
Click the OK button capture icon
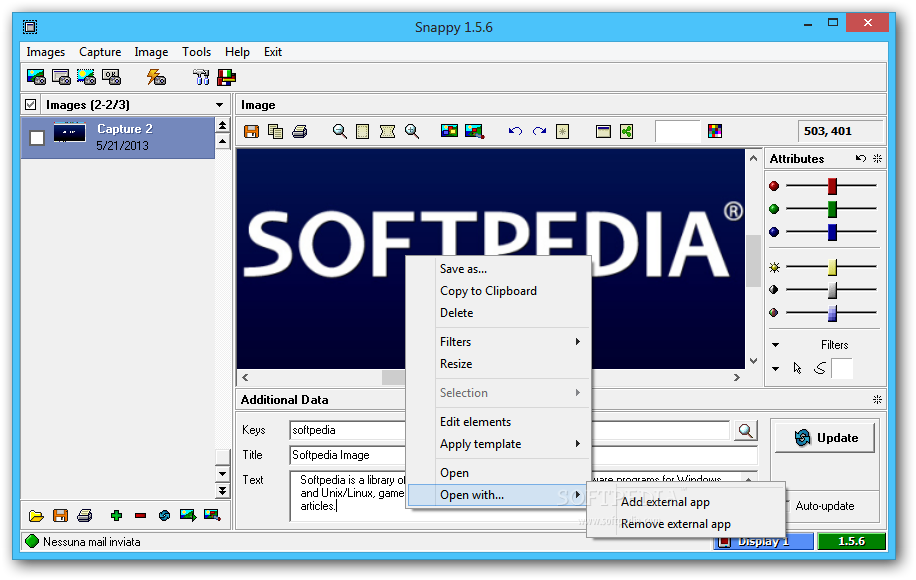pyautogui.click(x=112, y=77)
